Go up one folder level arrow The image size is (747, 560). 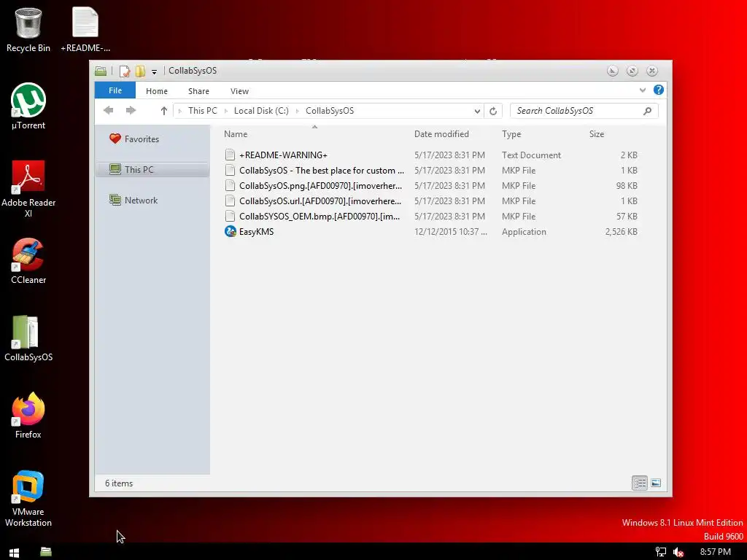click(x=164, y=111)
